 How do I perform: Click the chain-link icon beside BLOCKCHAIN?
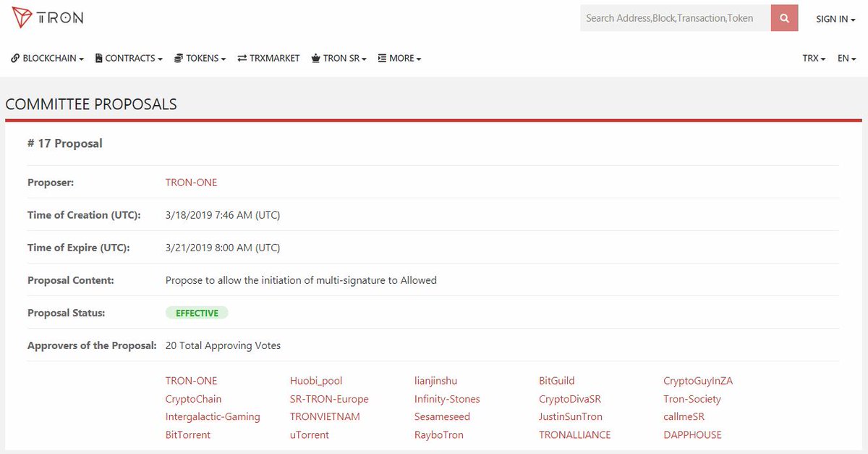click(15, 58)
